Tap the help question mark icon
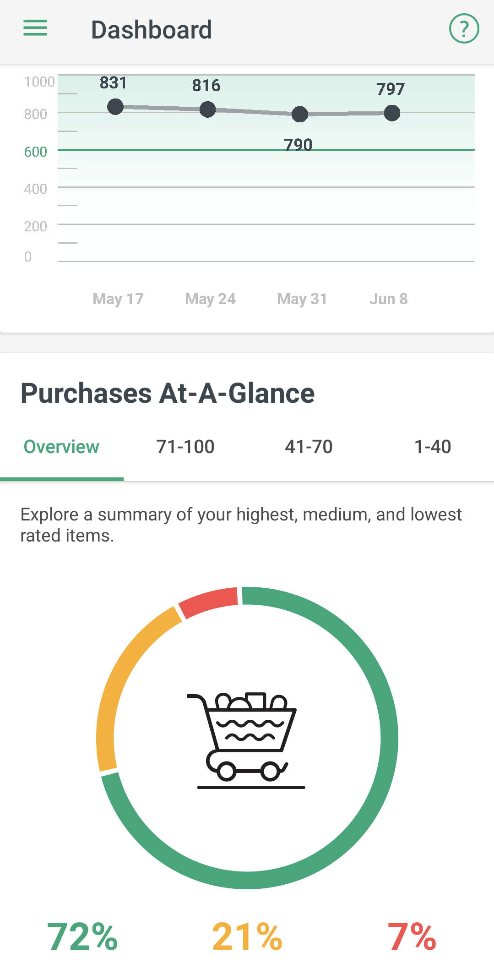 click(464, 29)
